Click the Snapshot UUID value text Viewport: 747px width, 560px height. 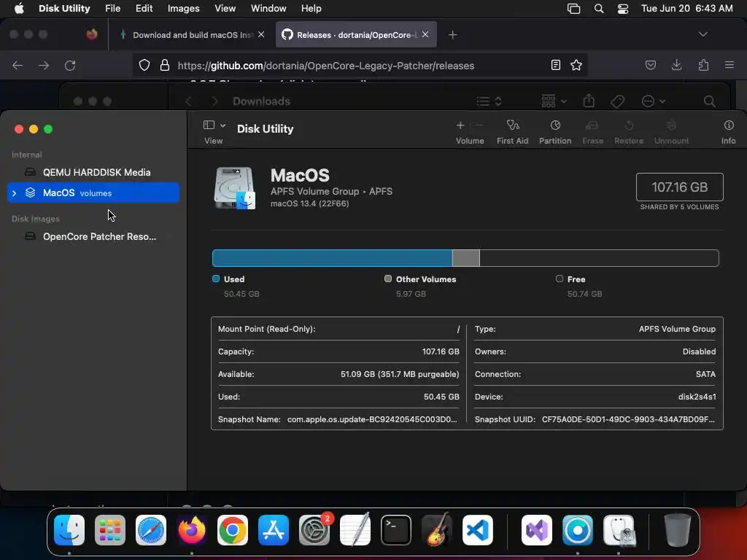[628, 419]
